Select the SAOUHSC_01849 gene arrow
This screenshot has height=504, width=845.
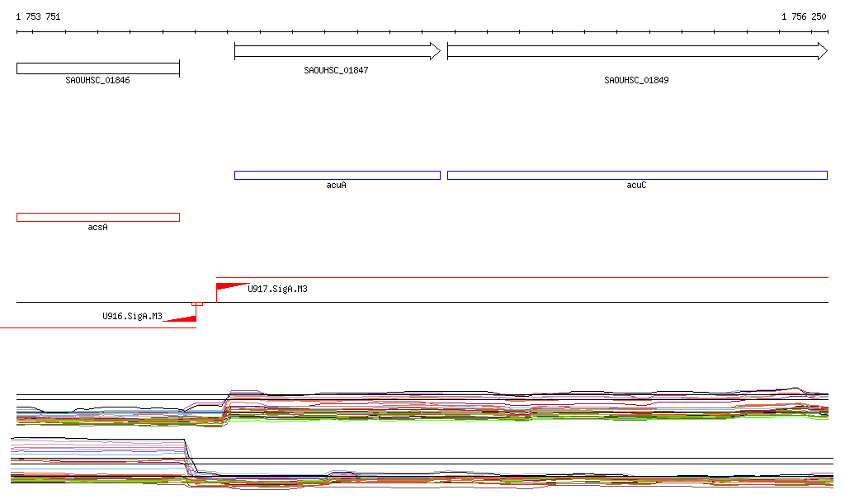[x=636, y=52]
